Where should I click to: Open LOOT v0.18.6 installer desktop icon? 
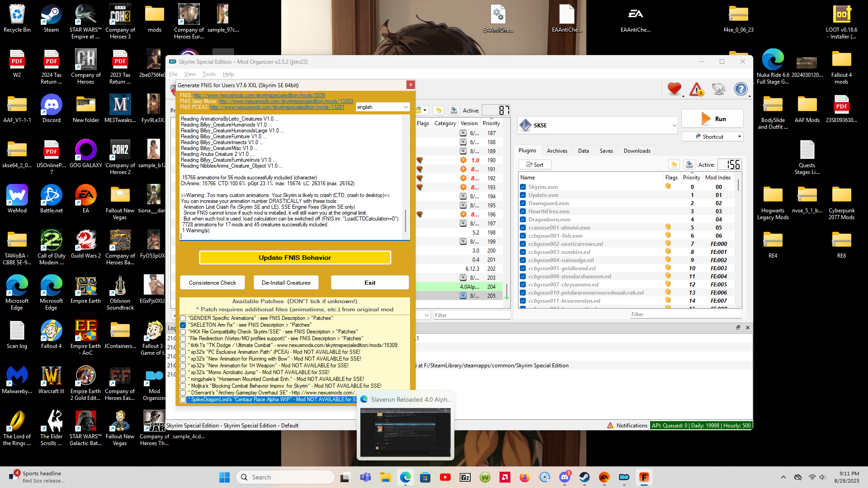(x=841, y=22)
